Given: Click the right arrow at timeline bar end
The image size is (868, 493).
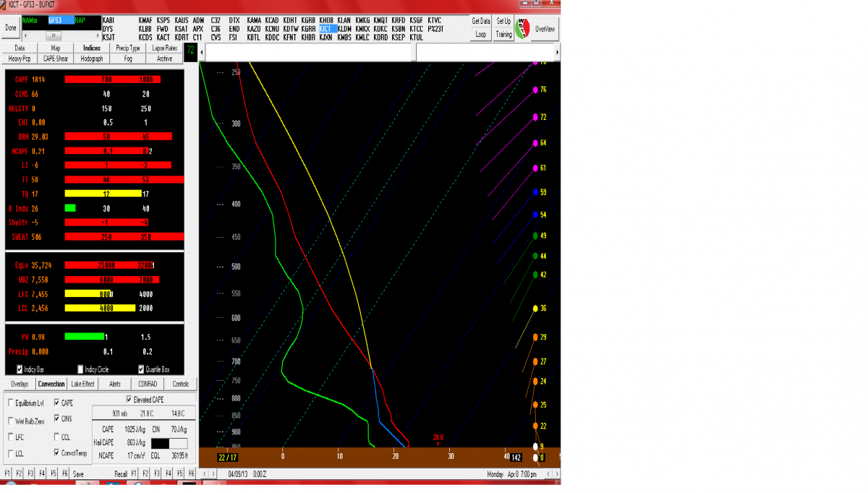Looking at the screenshot, I should 556,53.
